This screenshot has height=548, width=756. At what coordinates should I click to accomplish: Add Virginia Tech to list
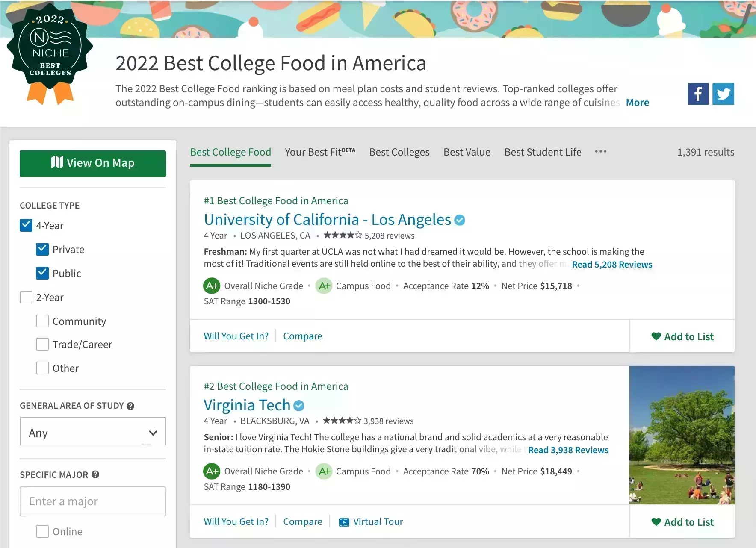[682, 522]
